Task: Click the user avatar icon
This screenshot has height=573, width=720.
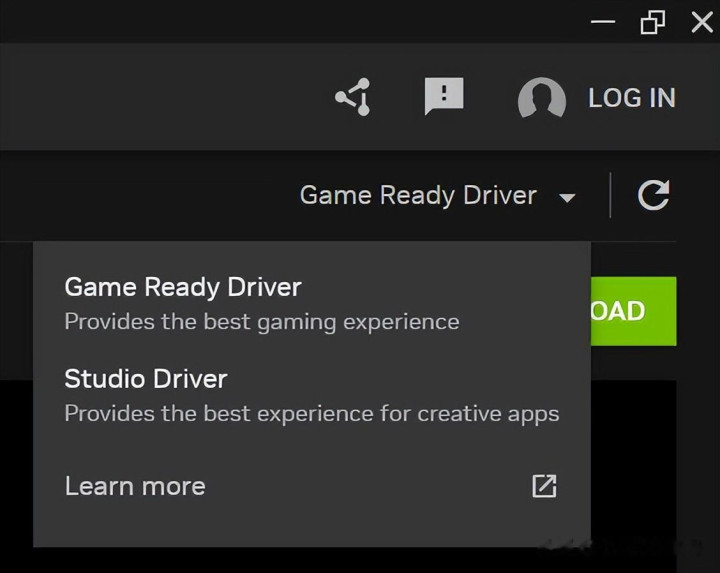Action: [x=541, y=99]
